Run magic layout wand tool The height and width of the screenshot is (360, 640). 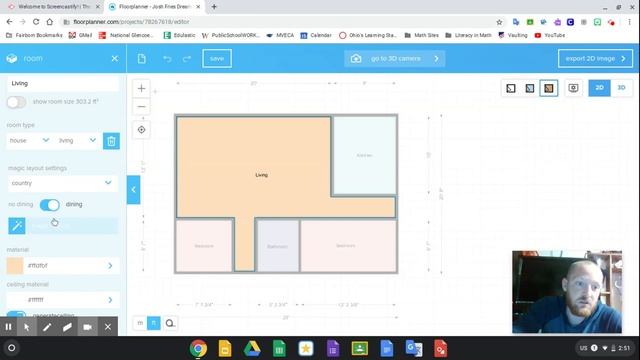pyautogui.click(x=17, y=226)
